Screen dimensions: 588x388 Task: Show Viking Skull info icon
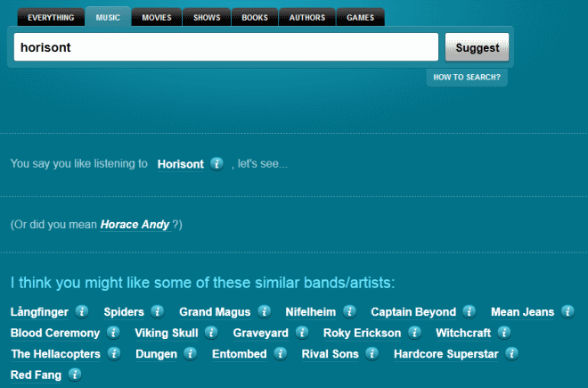point(211,333)
